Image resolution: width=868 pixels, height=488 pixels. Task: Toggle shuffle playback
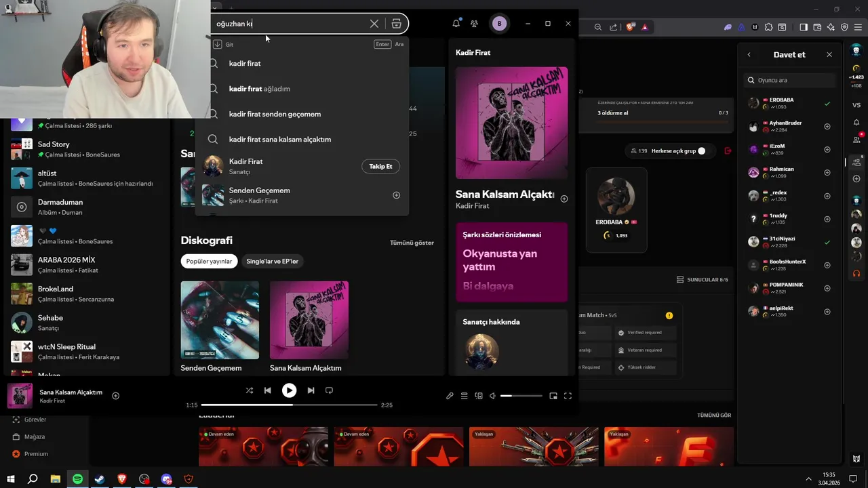(x=250, y=390)
